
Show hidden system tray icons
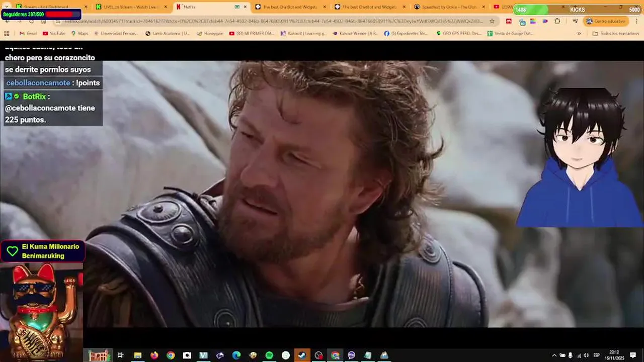pyautogui.click(x=554, y=355)
